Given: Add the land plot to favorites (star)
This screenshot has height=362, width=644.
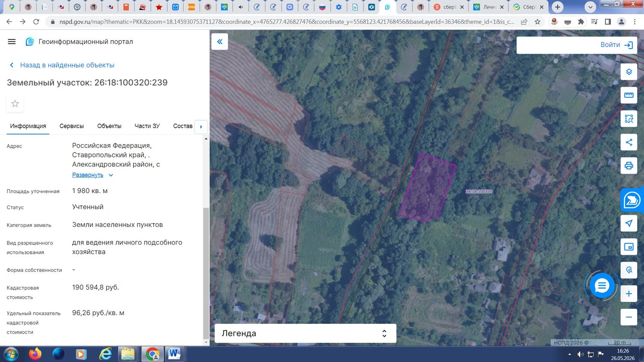Looking at the screenshot, I should [15, 104].
